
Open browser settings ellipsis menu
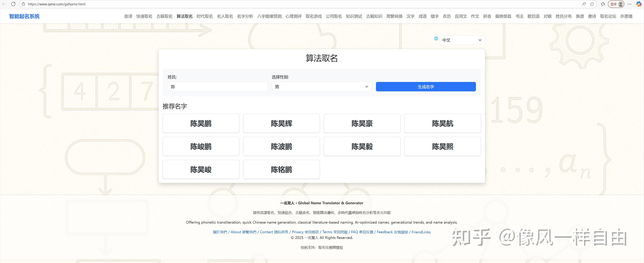pos(630,4)
